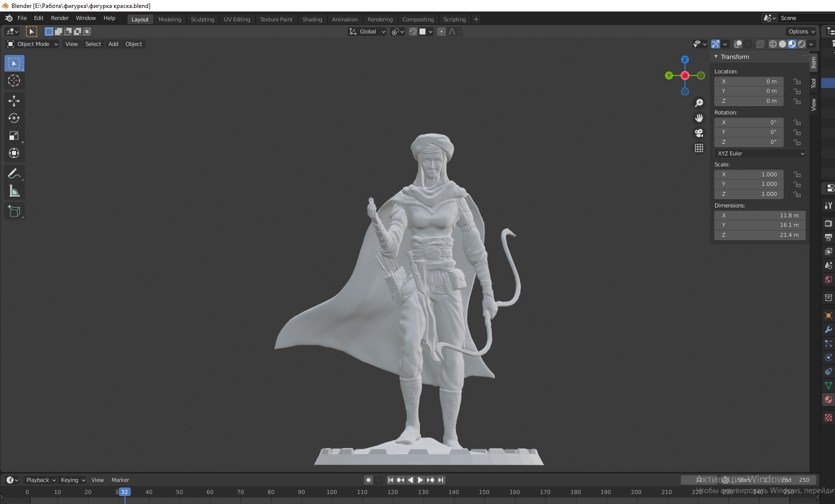Select the Rotate tool

click(14, 118)
